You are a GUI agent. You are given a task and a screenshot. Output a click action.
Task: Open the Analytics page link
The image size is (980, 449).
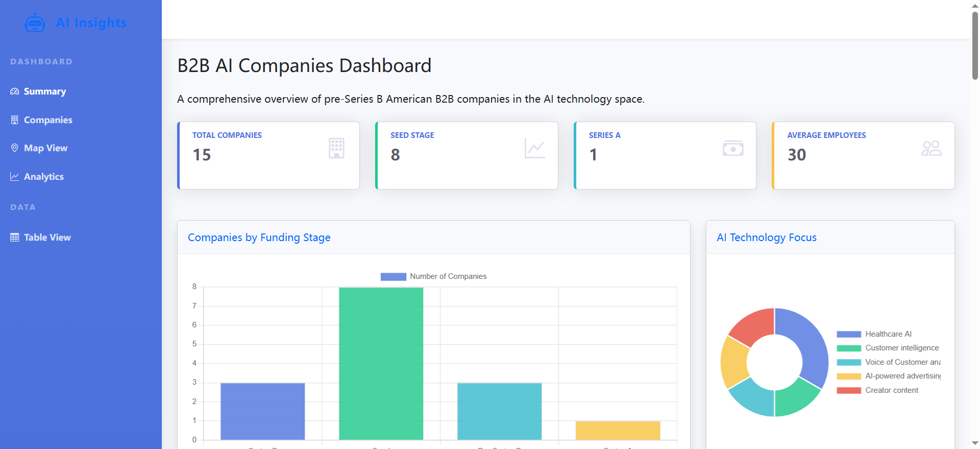(x=43, y=177)
